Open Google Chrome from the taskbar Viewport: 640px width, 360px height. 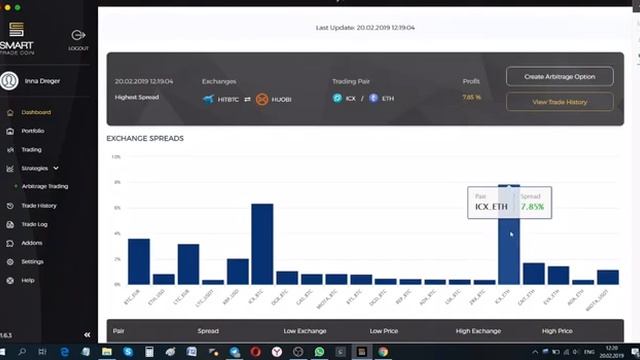click(x=383, y=351)
